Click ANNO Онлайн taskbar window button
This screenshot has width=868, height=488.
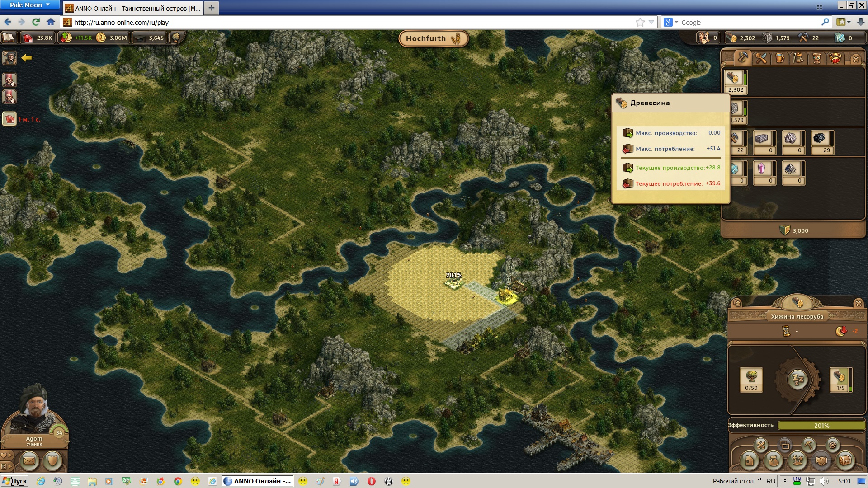coord(258,481)
